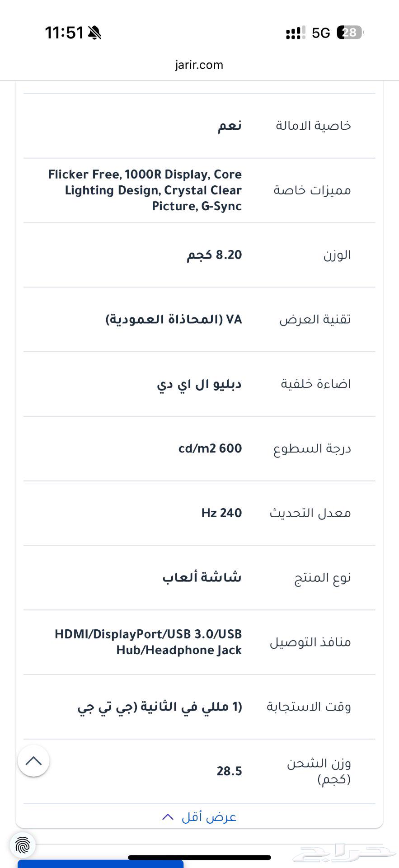Select the Hz 240 refresh rate value
Screen dimensions: 399x868
221,513
